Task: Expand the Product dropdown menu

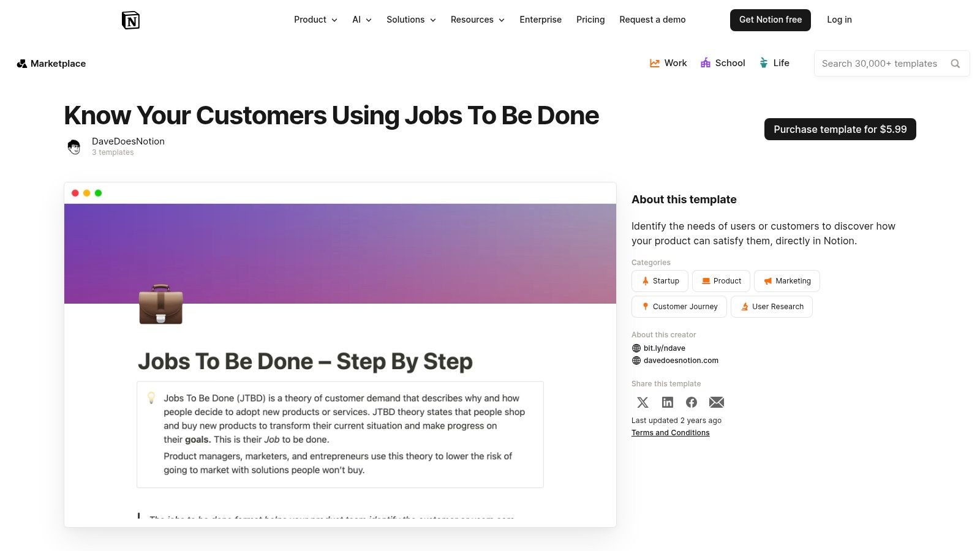Action: click(x=315, y=20)
